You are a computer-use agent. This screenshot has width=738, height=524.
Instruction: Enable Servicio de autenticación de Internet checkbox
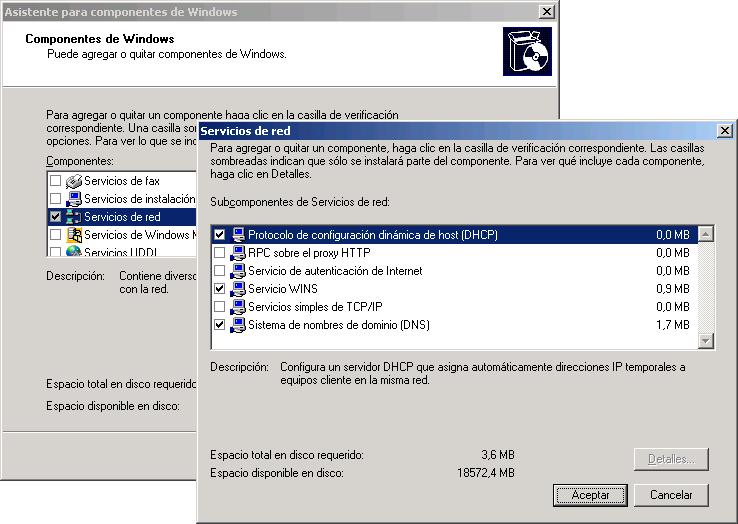point(219,270)
